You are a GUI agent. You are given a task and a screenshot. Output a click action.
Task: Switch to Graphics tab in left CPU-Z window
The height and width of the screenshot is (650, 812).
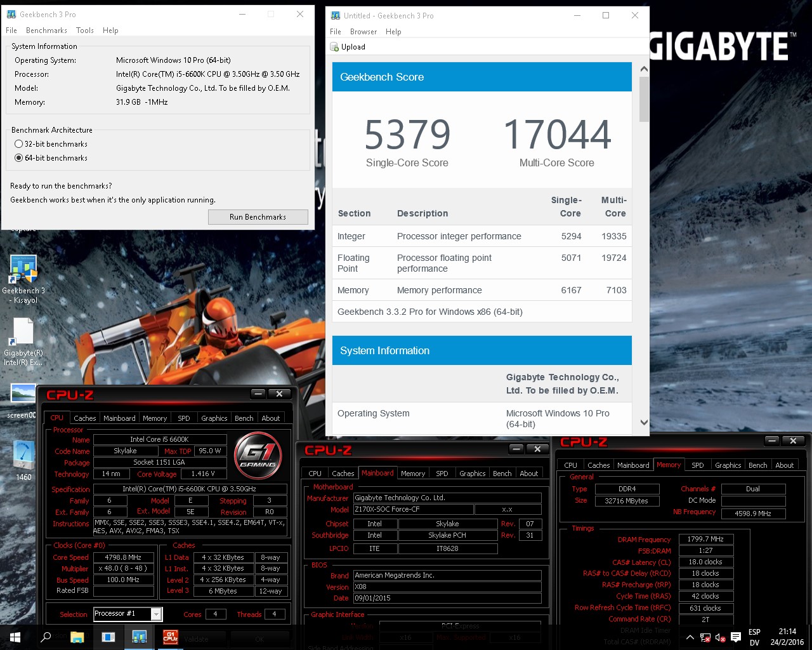tap(214, 418)
